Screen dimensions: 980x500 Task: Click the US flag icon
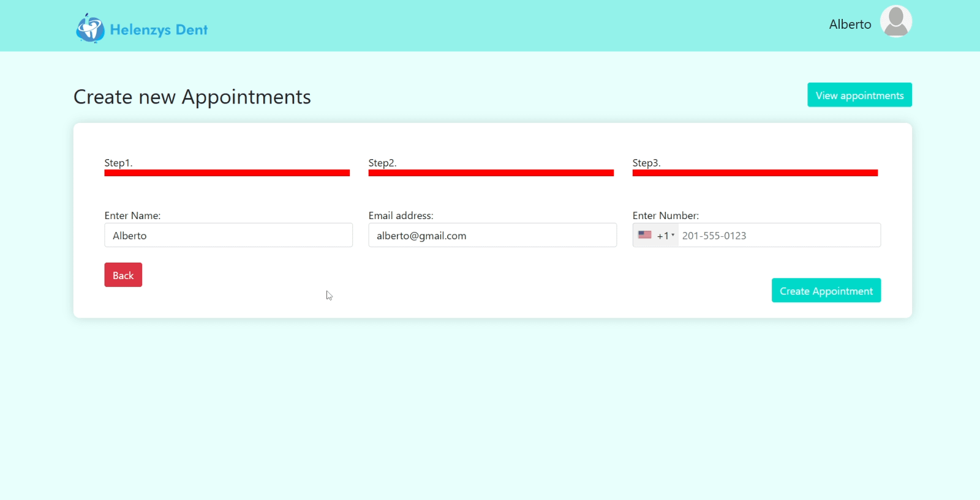[644, 235]
